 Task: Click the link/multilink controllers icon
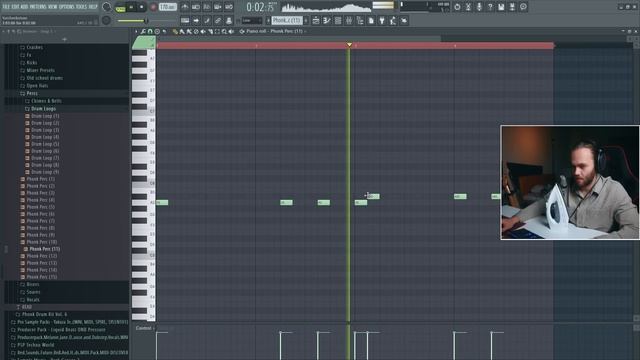[218, 20]
